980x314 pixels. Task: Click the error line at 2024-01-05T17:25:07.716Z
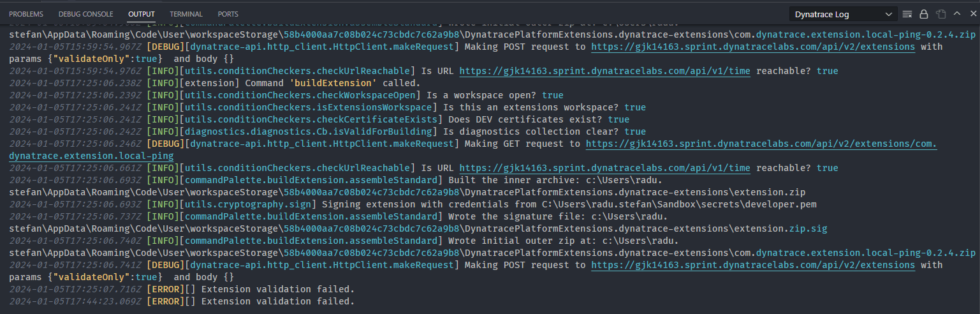[x=182, y=289]
